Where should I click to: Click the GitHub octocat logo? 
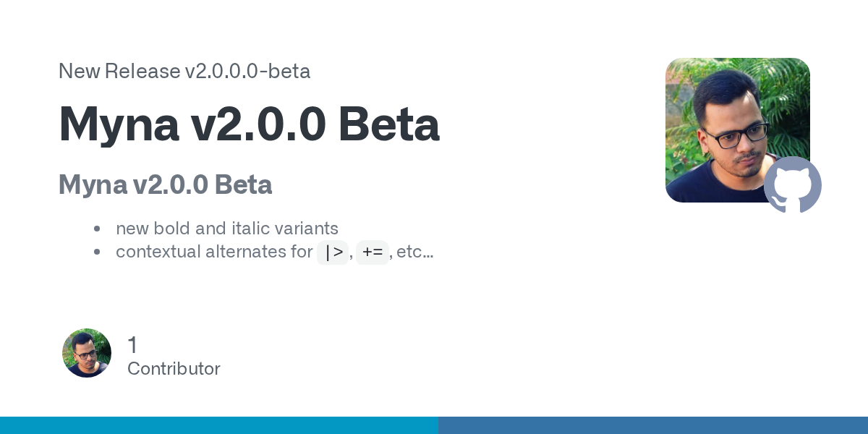coord(793,185)
